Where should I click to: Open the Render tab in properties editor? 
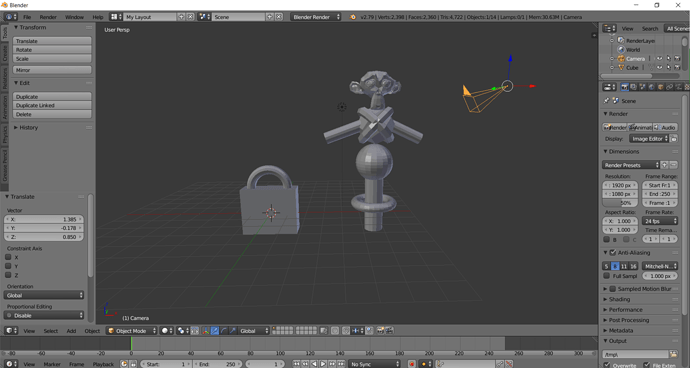click(x=624, y=87)
